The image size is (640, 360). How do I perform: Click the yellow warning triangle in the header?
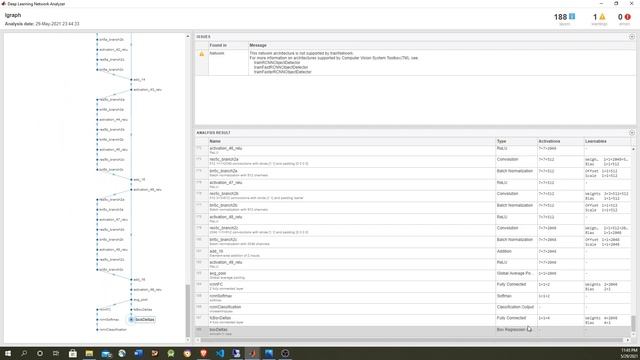pos(602,17)
